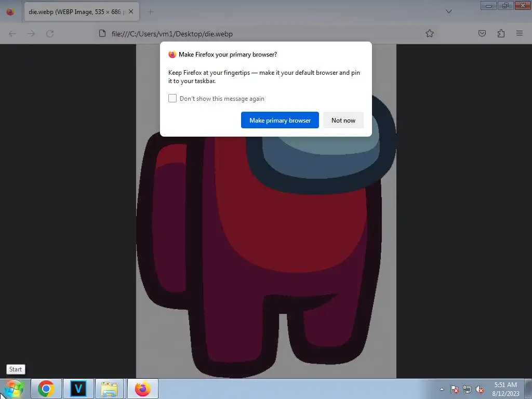Open a new tab with plus button
The height and width of the screenshot is (399, 532).
[150, 12]
